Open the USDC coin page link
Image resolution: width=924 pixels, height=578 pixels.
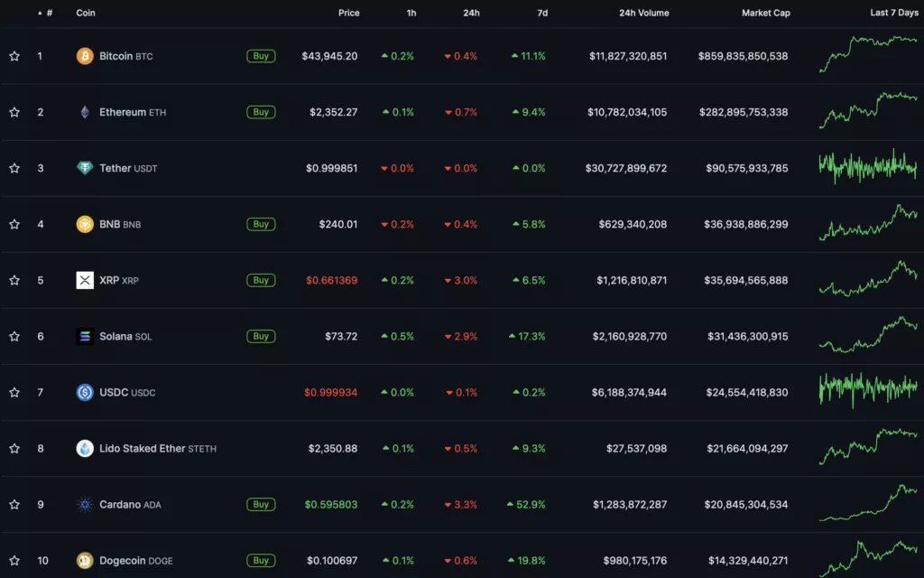[x=127, y=392]
